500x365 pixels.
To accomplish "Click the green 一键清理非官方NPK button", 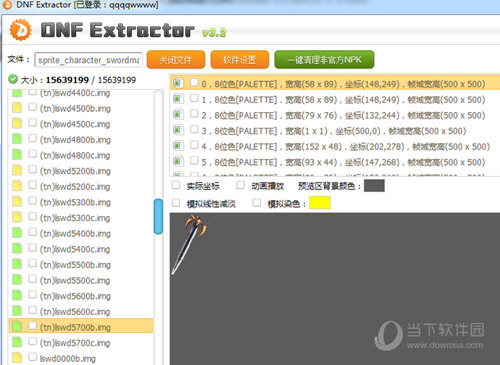I will pos(324,60).
